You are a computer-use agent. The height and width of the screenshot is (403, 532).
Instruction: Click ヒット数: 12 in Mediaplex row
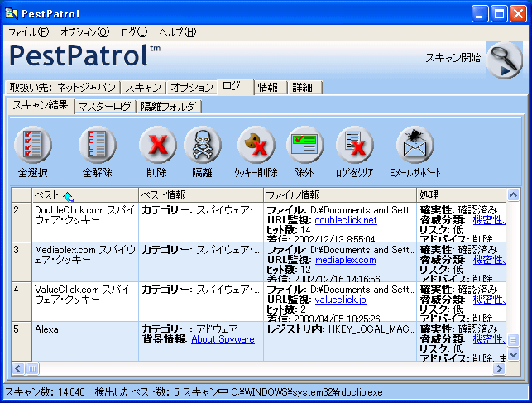pos(289,270)
